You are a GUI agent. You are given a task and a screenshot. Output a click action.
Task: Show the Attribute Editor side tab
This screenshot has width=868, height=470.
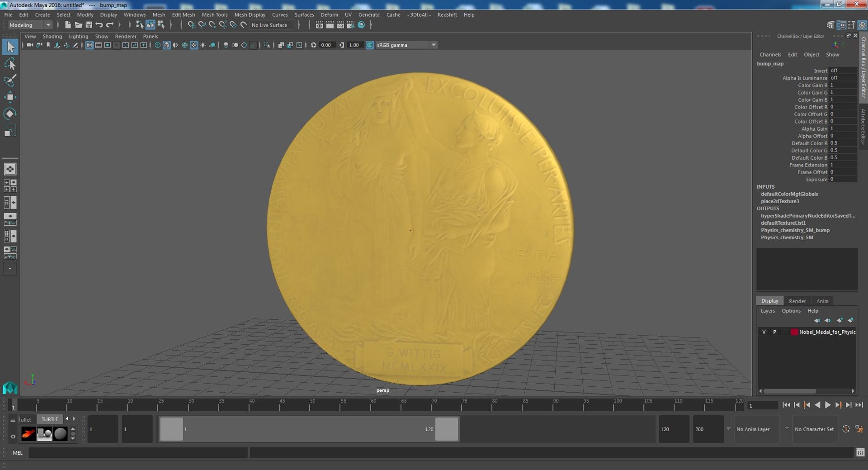coord(863,128)
